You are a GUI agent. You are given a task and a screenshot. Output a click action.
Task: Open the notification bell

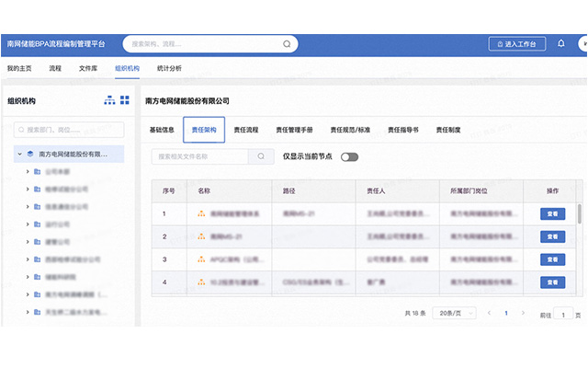click(561, 43)
